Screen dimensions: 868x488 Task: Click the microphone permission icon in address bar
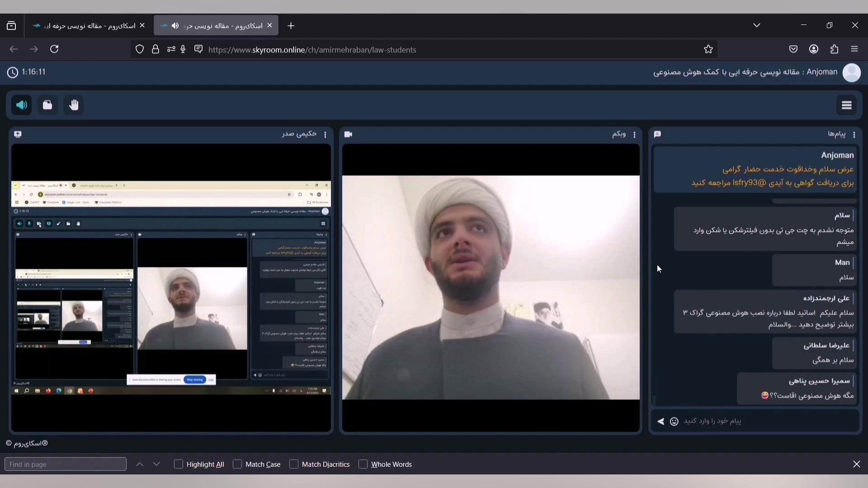[x=184, y=49]
